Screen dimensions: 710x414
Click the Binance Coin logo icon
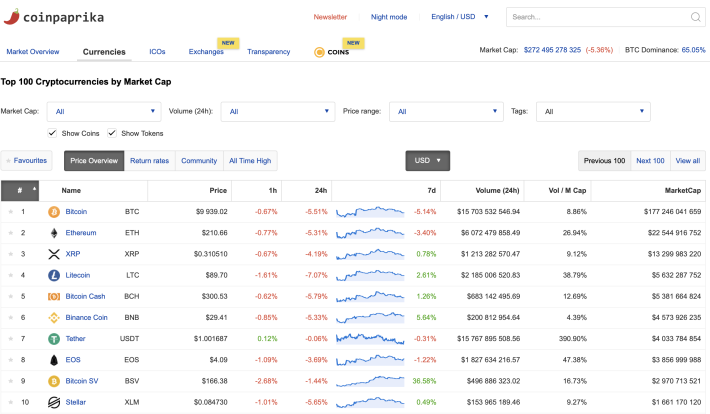pyautogui.click(x=54, y=318)
